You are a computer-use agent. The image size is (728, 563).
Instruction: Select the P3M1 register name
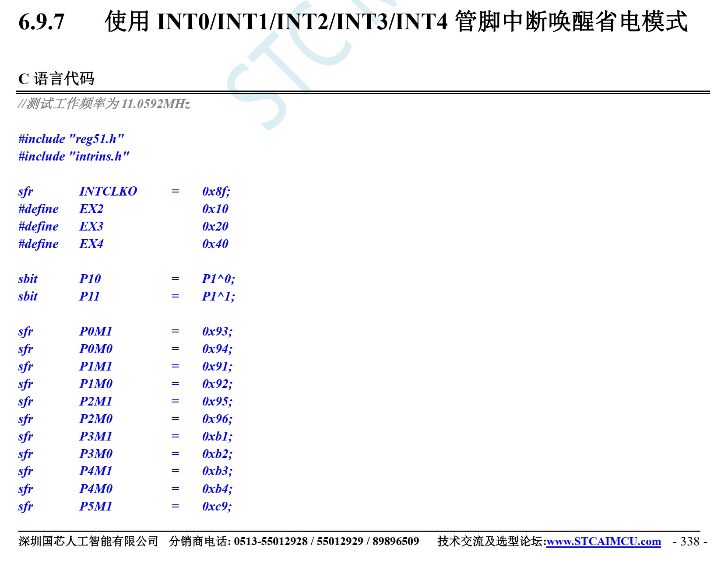pos(96,436)
